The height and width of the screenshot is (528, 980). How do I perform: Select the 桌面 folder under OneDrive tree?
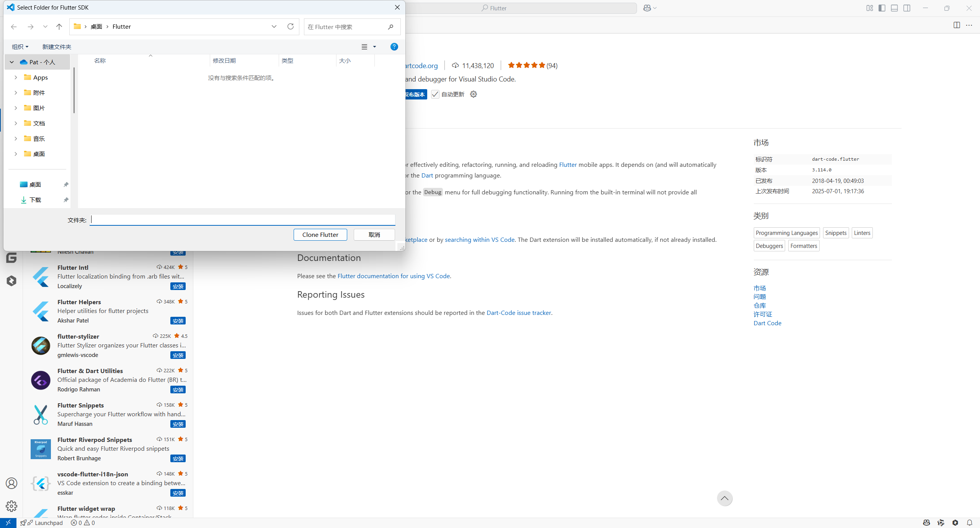click(x=39, y=154)
